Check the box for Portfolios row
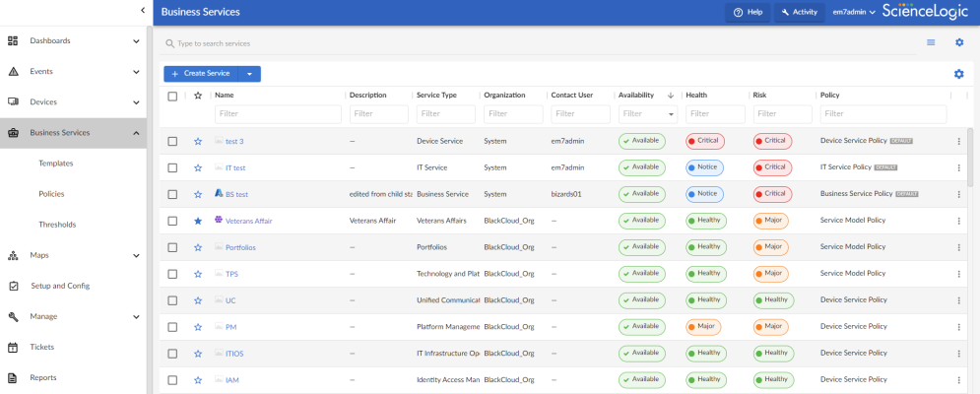980x394 pixels. [172, 247]
